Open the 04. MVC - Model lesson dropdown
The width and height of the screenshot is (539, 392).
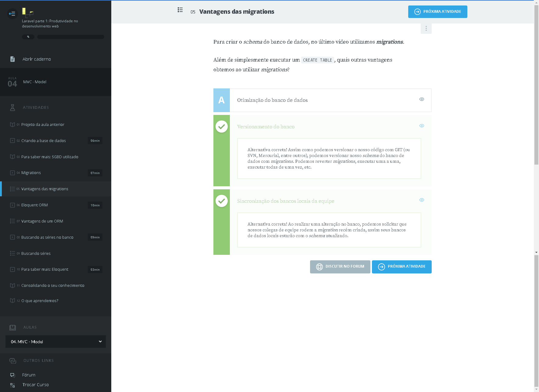point(55,342)
